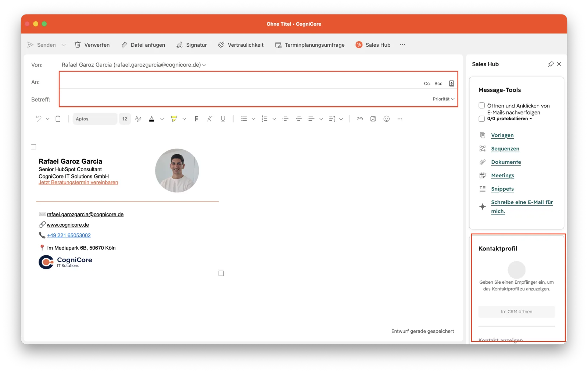Click Jetzt Beratungstermin vereinbaren signature link
The height and width of the screenshot is (372, 588).
(78, 183)
